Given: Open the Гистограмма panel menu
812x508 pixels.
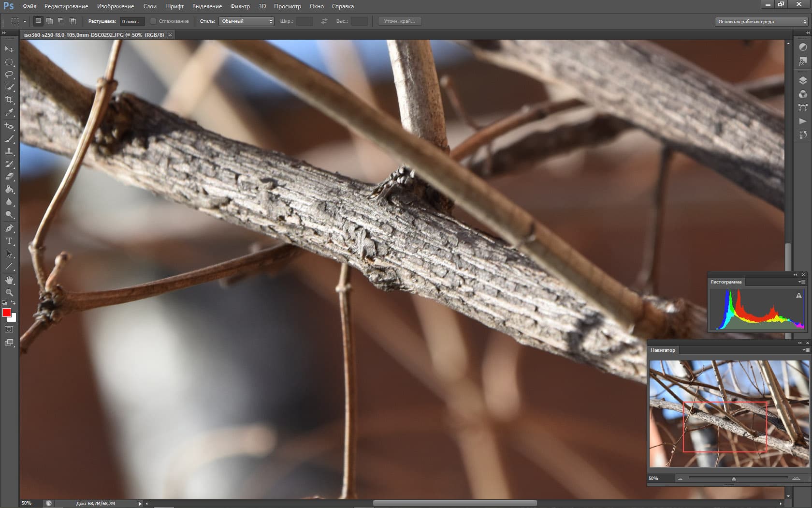Looking at the screenshot, I should coord(802,282).
